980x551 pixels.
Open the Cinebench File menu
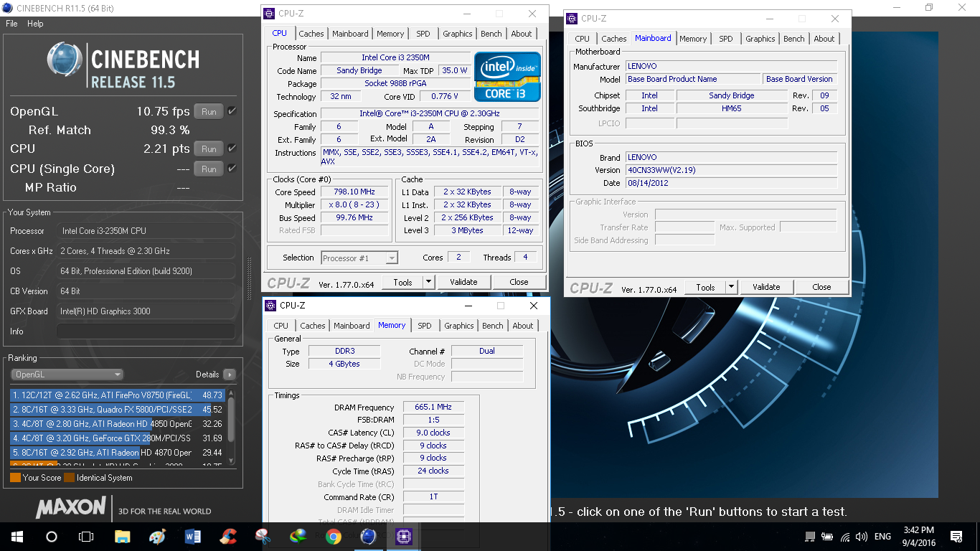(x=11, y=24)
